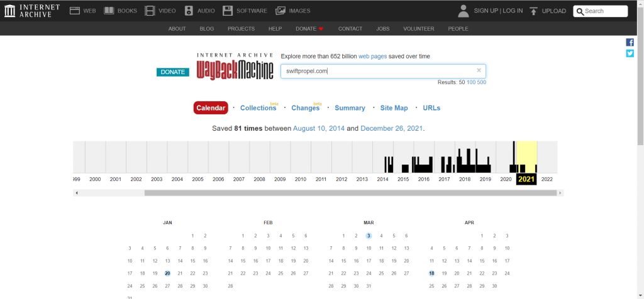The image size is (644, 299).
Task: Click the timeline's left scroll arrow
Action: [77, 193]
